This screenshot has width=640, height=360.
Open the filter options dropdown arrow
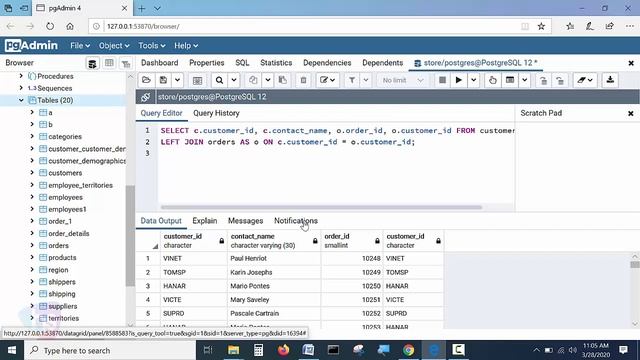[x=366, y=80]
